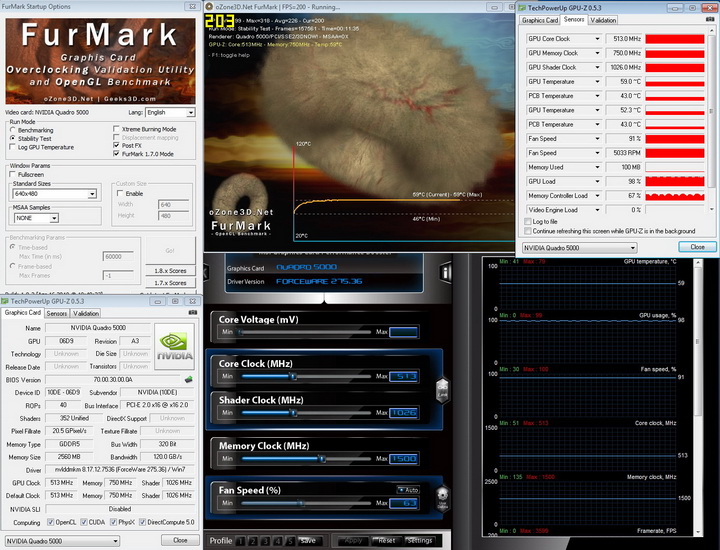Select Afterburner profile slot 5
This screenshot has height=550, width=720.
pos(290,541)
